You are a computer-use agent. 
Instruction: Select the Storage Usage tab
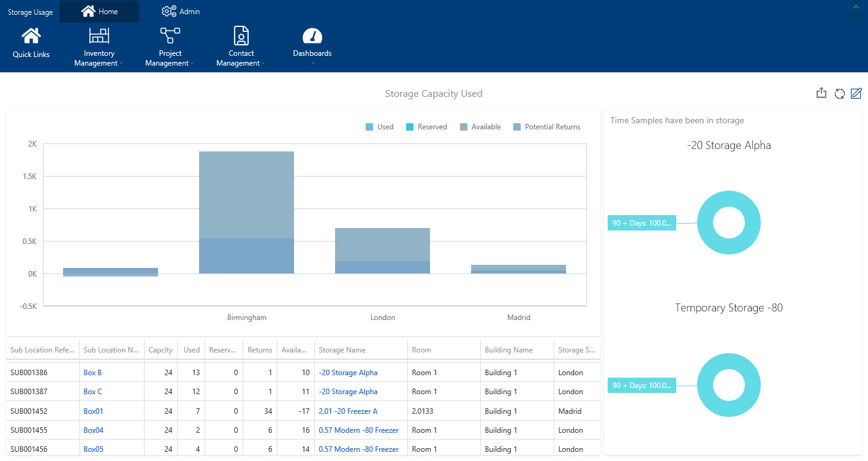[29, 10]
